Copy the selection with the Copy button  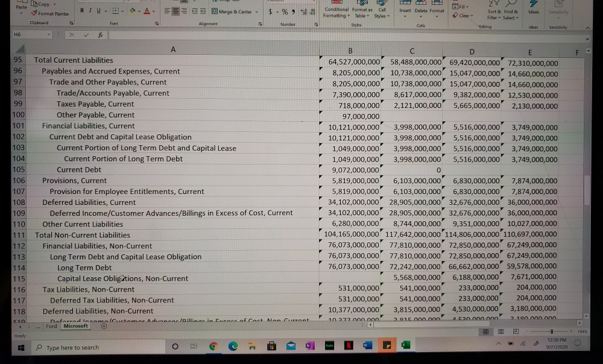click(41, 4)
